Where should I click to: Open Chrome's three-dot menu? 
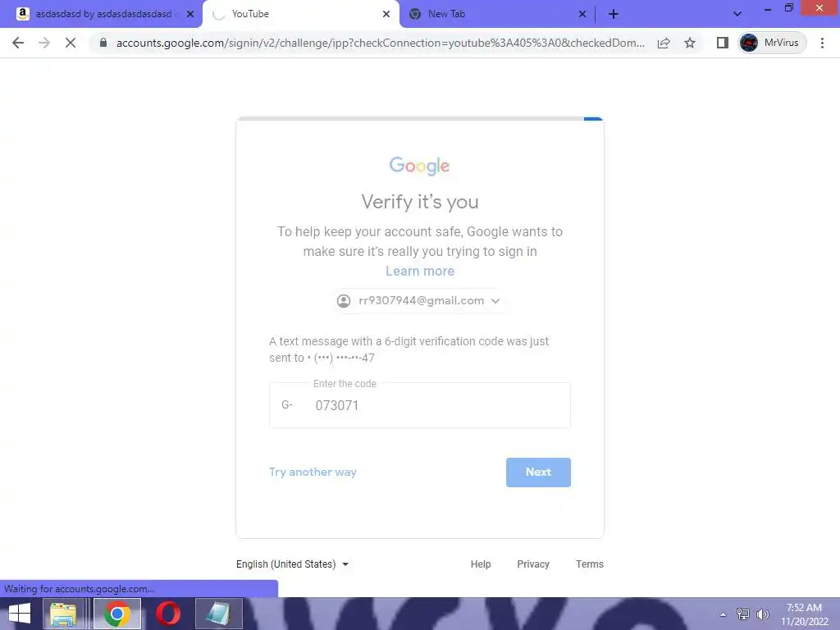pos(822,43)
